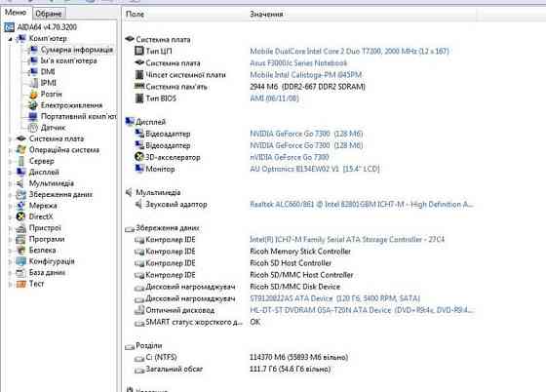Viewport: 546px width, 392px height.
Task: Click the Тест icon in tree
Action: point(20,284)
